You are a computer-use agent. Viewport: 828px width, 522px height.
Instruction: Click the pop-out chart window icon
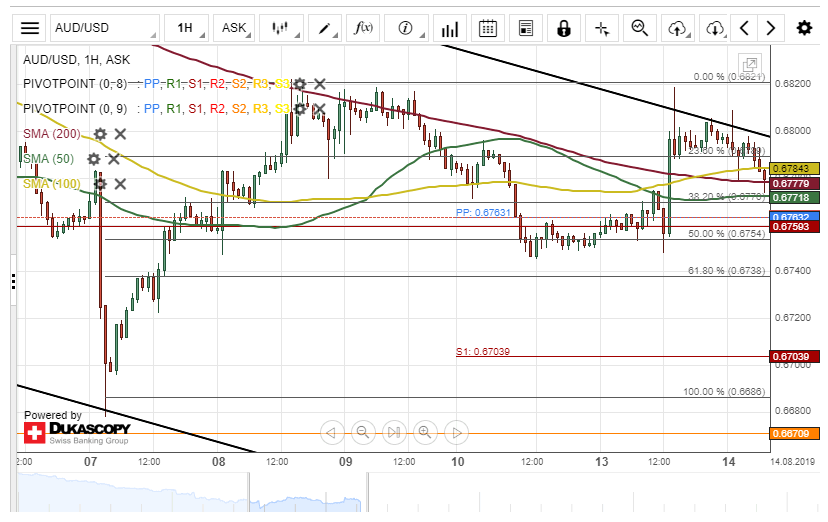pyautogui.click(x=749, y=64)
